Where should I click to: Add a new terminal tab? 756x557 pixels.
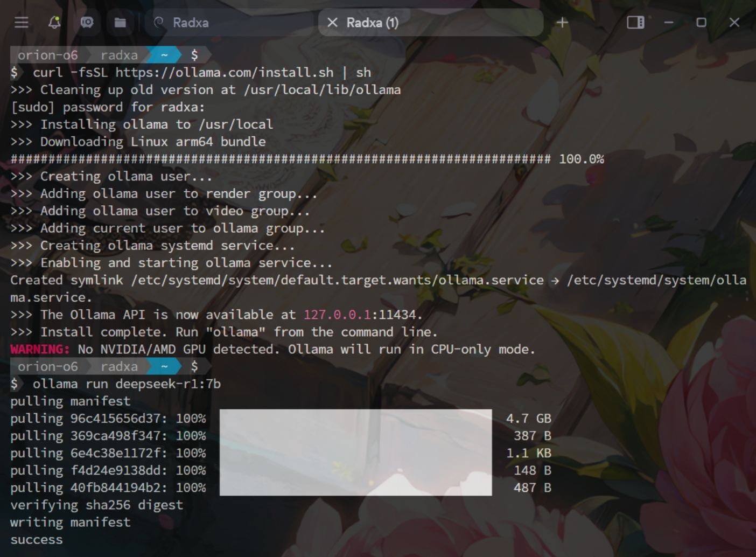[x=562, y=23]
